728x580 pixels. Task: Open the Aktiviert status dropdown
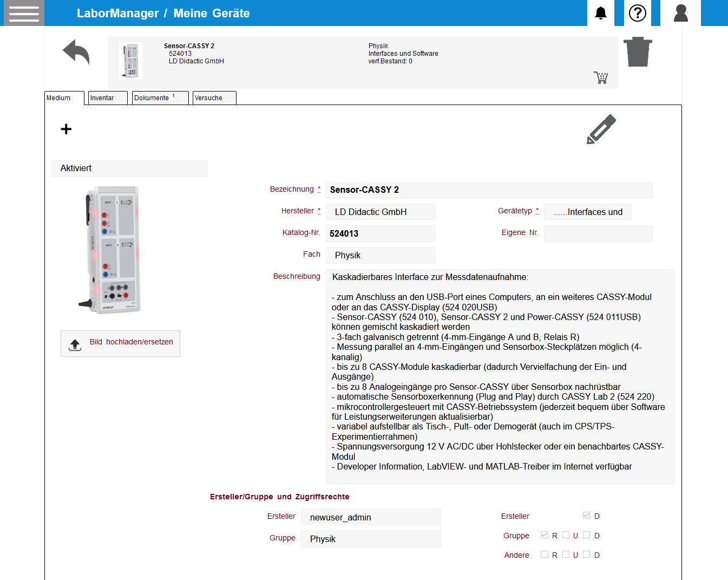pos(129,168)
